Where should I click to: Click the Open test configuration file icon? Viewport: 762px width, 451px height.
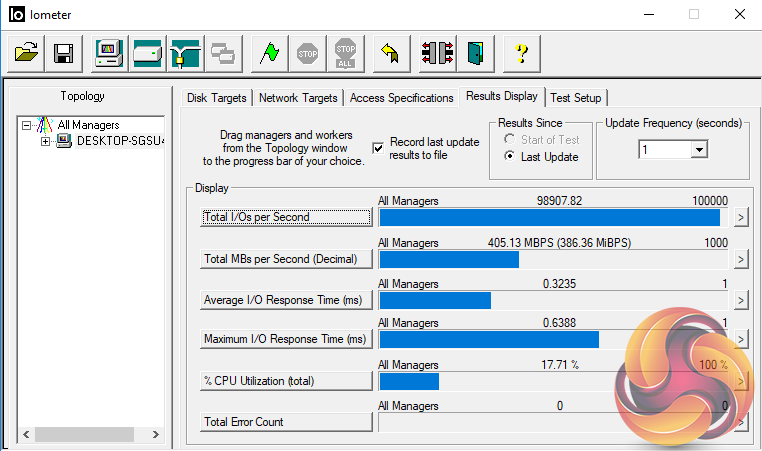tap(26, 53)
